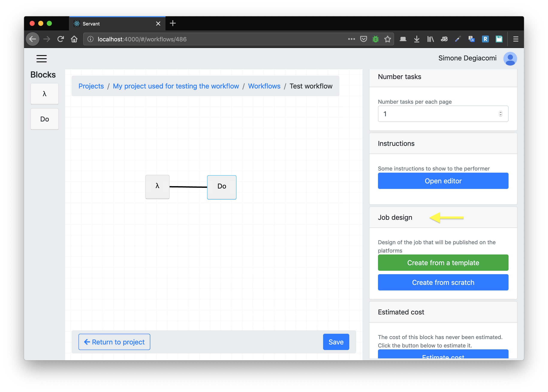Image resolution: width=548 pixels, height=392 pixels.
Task: Open the hamburger sidebar menu
Action: point(41,59)
